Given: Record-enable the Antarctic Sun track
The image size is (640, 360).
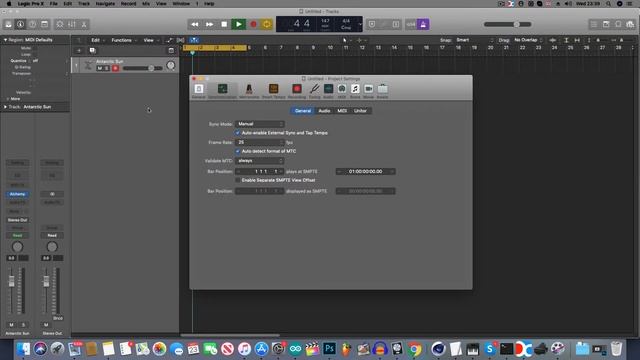Looking at the screenshot, I should point(116,68).
